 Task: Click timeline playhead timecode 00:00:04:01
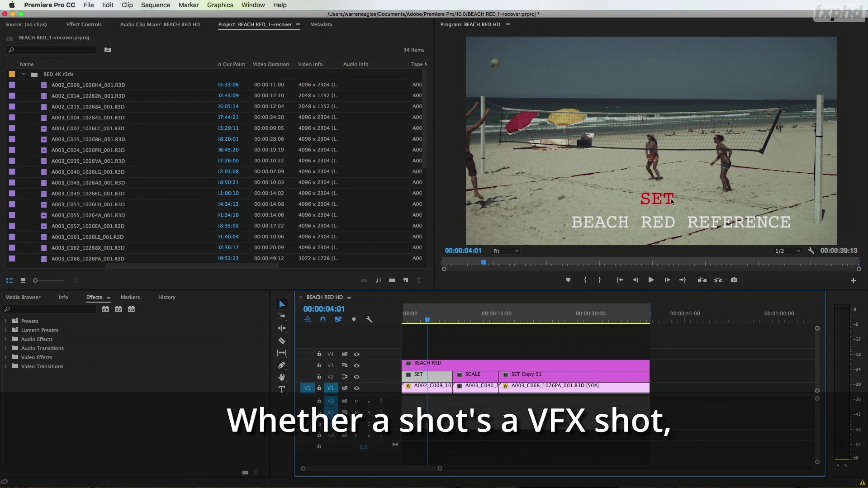tap(324, 309)
